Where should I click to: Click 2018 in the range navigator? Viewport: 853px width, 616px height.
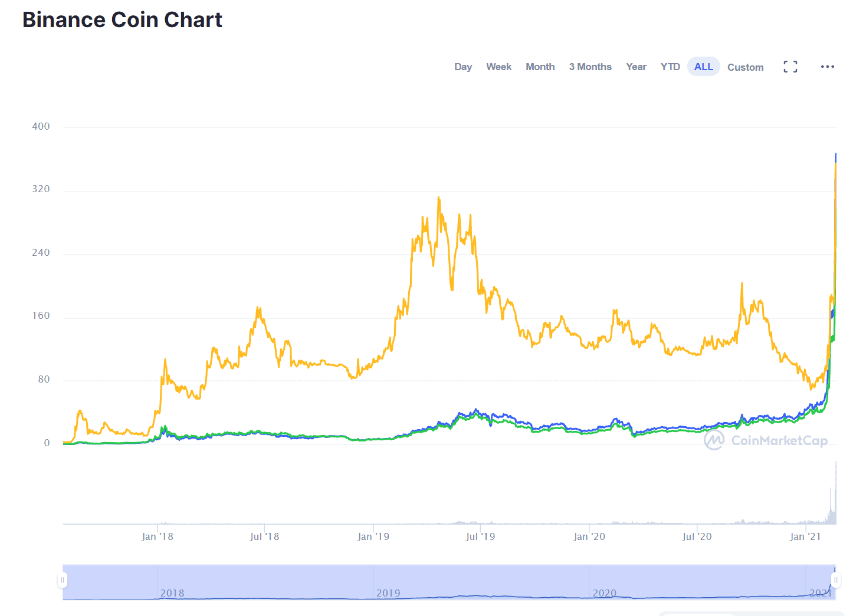(172, 593)
